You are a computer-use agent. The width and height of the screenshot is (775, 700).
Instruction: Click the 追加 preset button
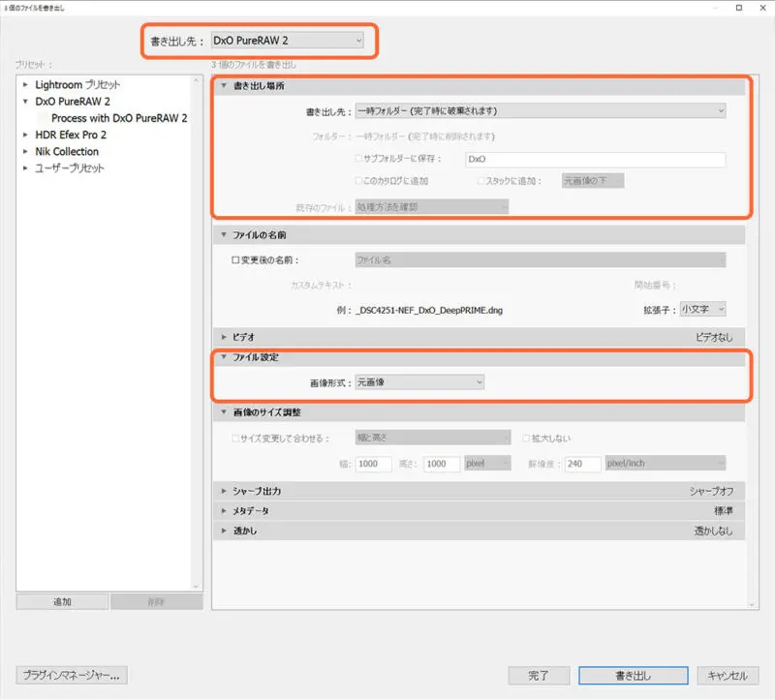click(62, 601)
